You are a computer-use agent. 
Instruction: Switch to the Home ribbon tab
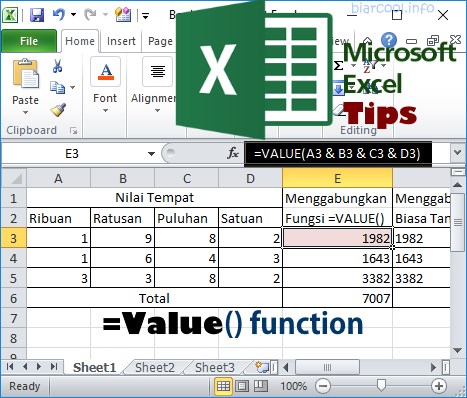[x=80, y=41]
